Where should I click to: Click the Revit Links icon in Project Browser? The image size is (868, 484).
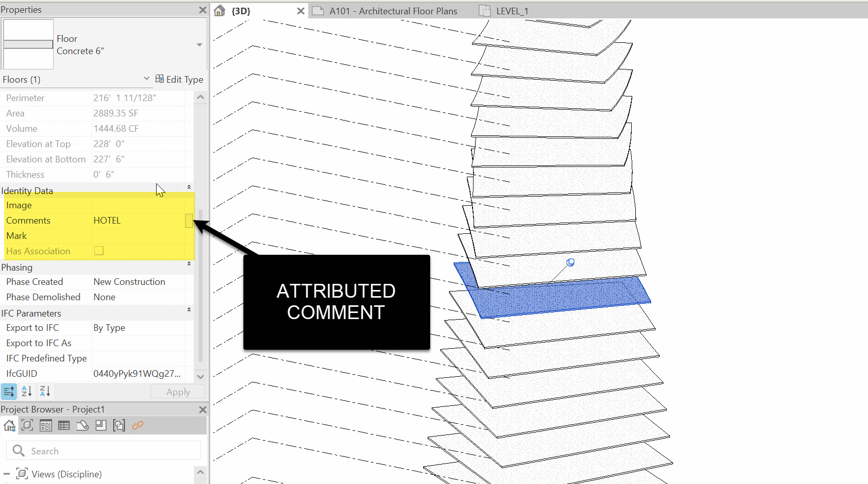tap(137, 425)
